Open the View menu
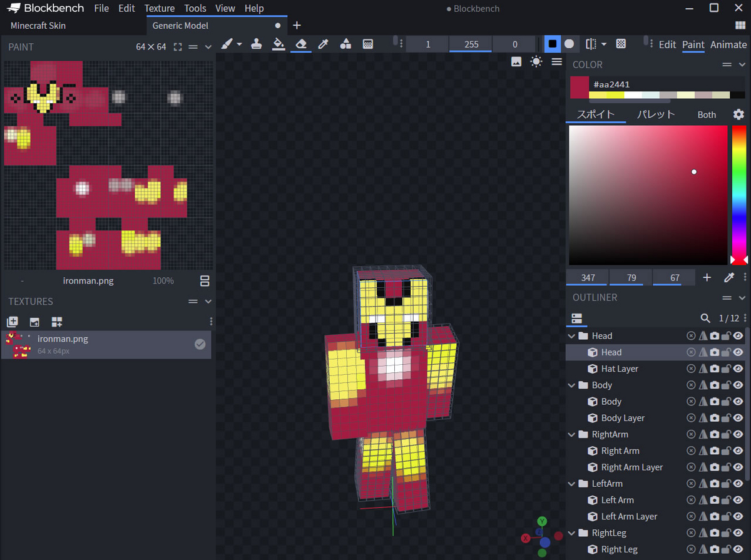 tap(225, 8)
